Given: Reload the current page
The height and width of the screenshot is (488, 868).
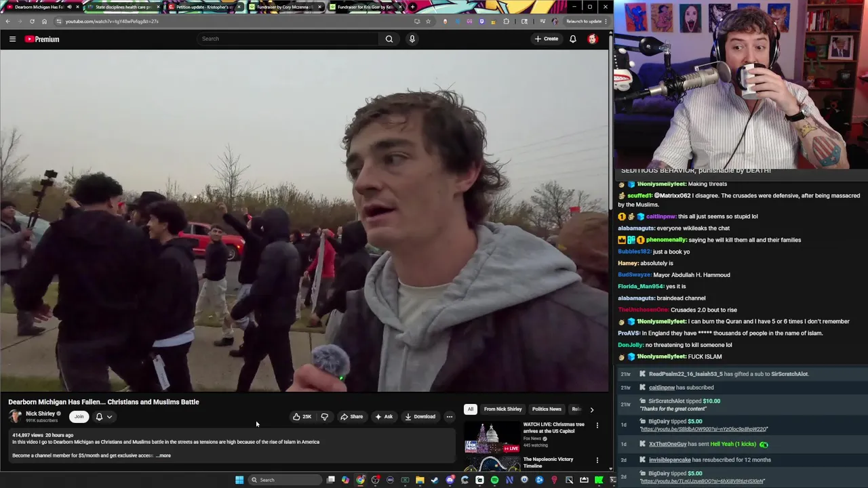Looking at the screenshot, I should 32,21.
